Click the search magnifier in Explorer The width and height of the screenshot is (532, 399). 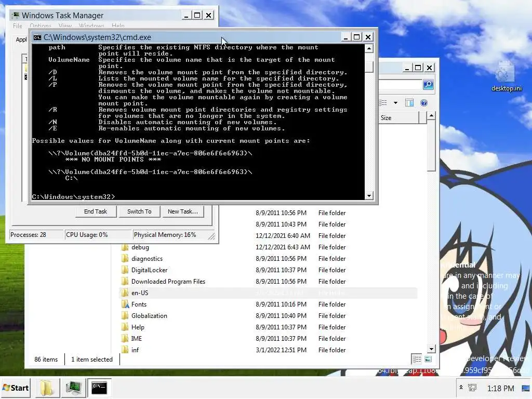pyautogui.click(x=428, y=84)
